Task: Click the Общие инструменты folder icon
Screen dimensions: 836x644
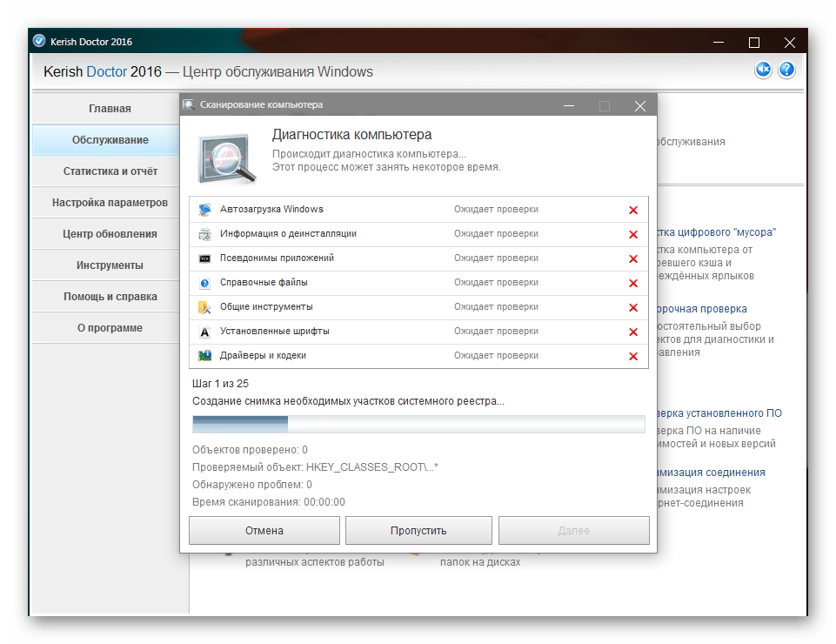Action: [x=204, y=308]
